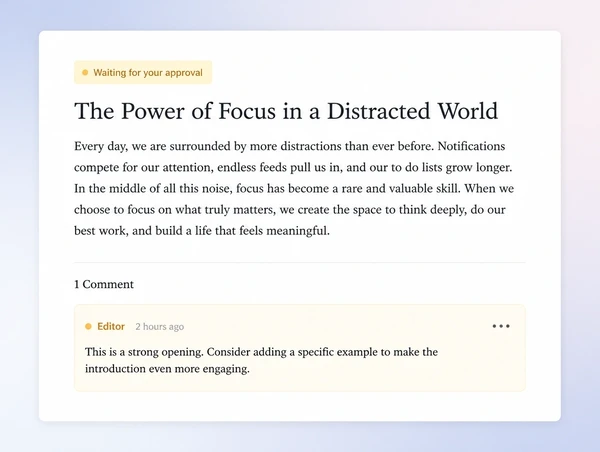Click the '1 Comment' heading

pyautogui.click(x=104, y=284)
